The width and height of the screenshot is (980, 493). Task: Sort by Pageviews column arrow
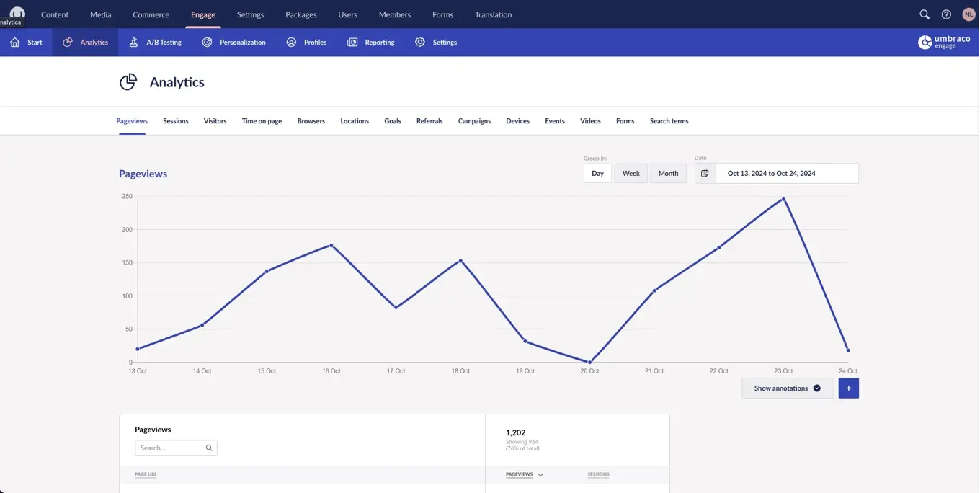coord(540,475)
